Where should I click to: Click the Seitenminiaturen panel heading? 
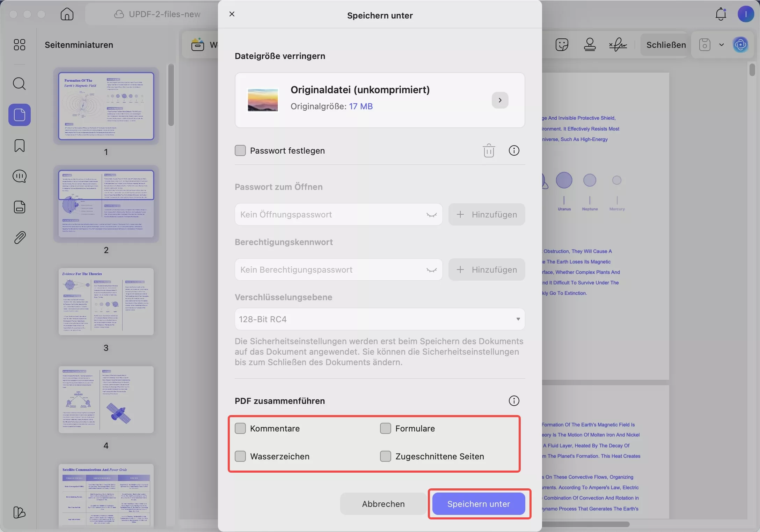point(79,45)
